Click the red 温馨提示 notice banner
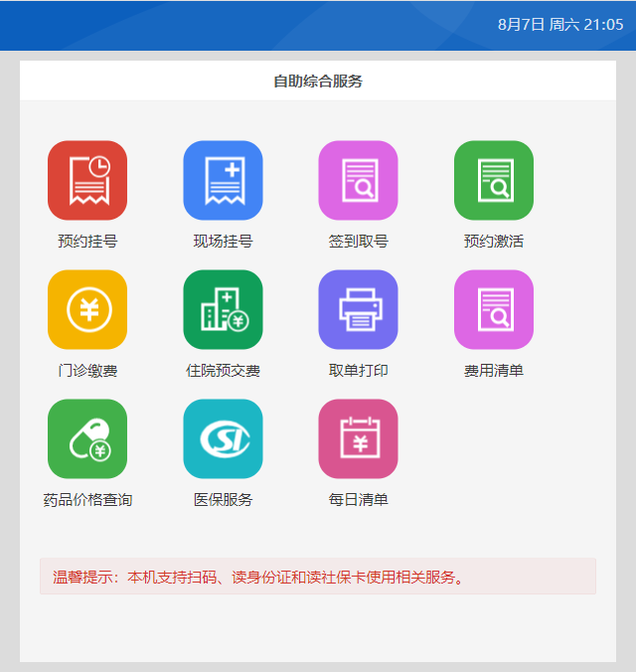Screen dimensions: 636x672 (318, 577)
